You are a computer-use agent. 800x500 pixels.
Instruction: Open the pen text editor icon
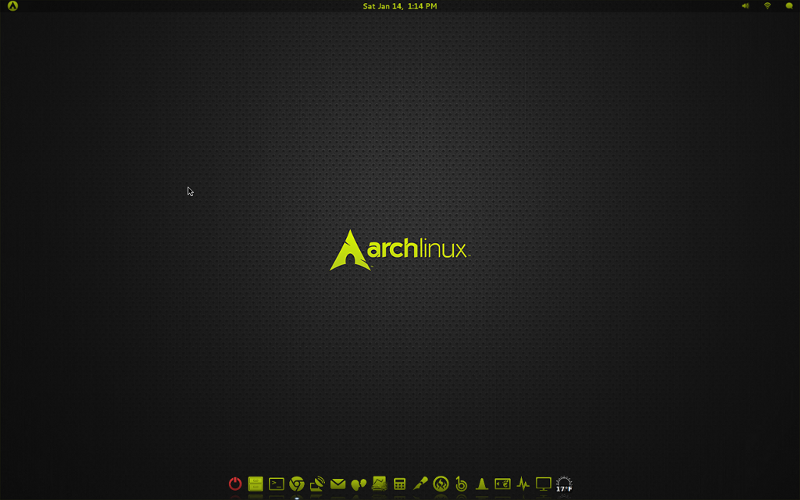(x=420, y=483)
